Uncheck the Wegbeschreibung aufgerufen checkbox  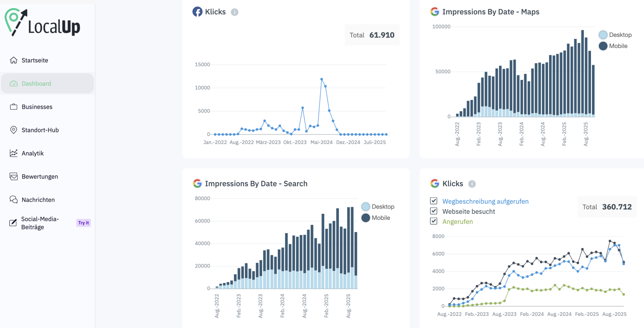pyautogui.click(x=434, y=201)
